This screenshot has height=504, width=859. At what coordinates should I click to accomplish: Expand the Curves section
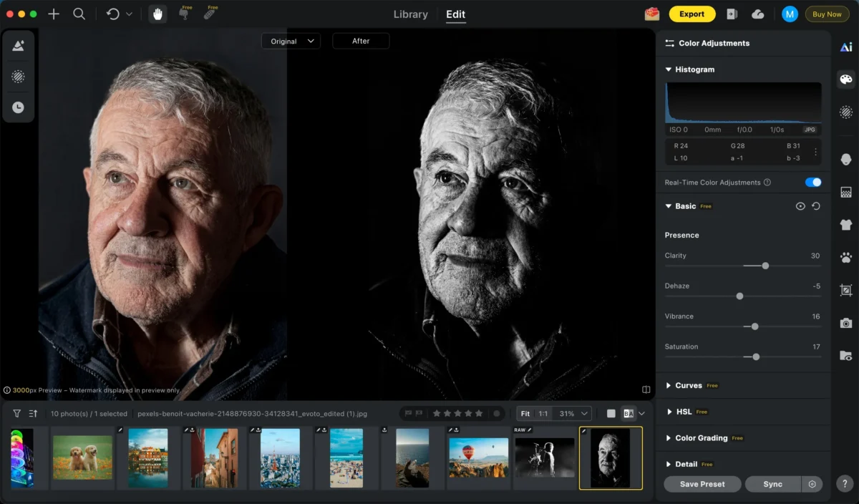tap(688, 385)
